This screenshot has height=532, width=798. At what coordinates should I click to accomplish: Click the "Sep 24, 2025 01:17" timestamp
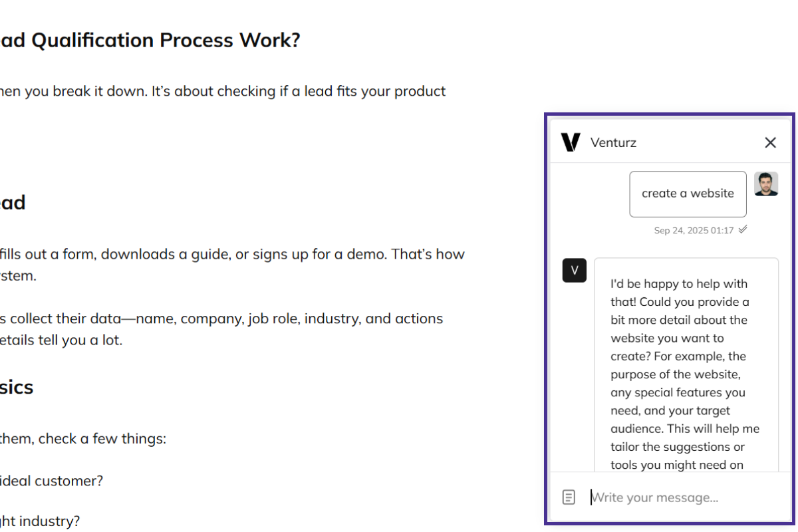pyautogui.click(x=694, y=231)
